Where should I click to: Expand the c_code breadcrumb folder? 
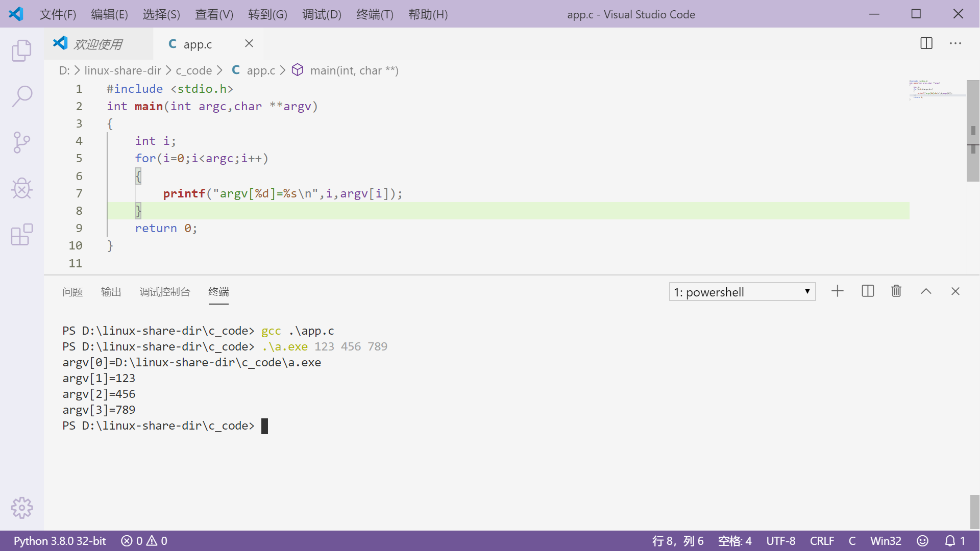click(193, 70)
